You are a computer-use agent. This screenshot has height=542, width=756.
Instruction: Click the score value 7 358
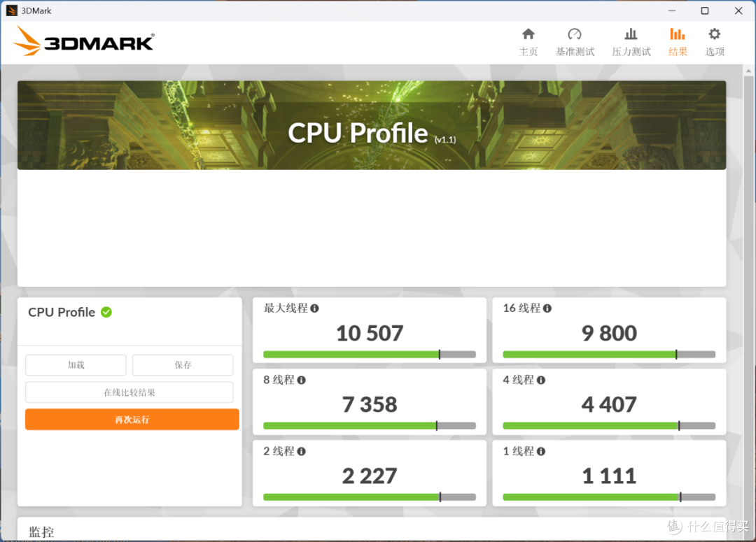point(370,405)
